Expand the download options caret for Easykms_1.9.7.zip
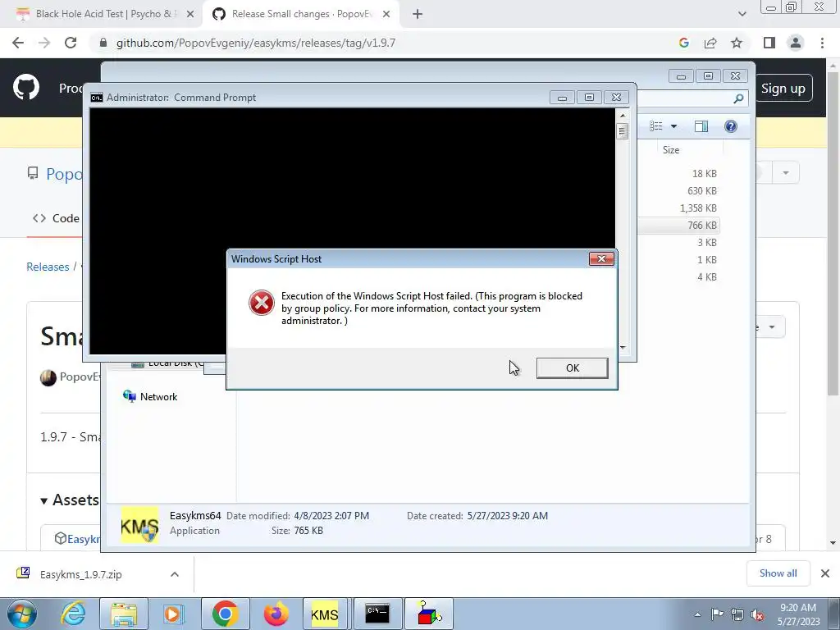This screenshot has height=630, width=840. click(x=175, y=574)
